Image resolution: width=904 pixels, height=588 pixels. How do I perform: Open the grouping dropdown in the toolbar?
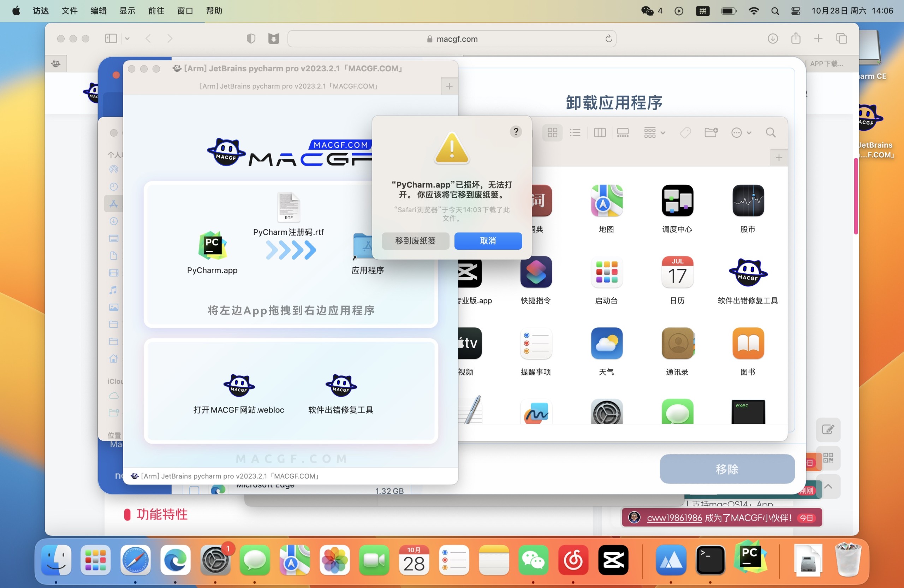coord(653,132)
